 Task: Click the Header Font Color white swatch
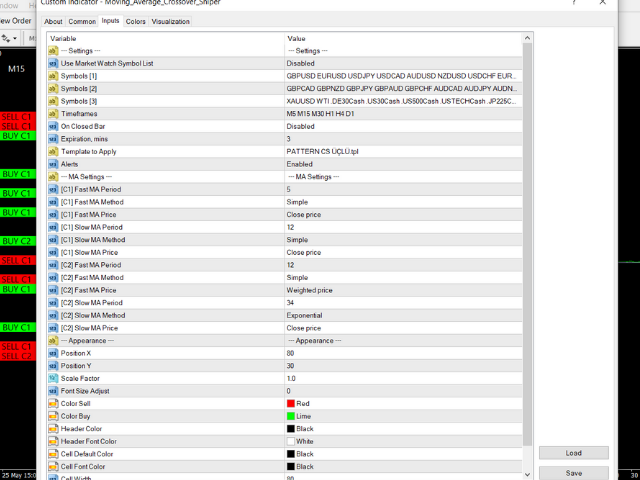[x=291, y=441]
